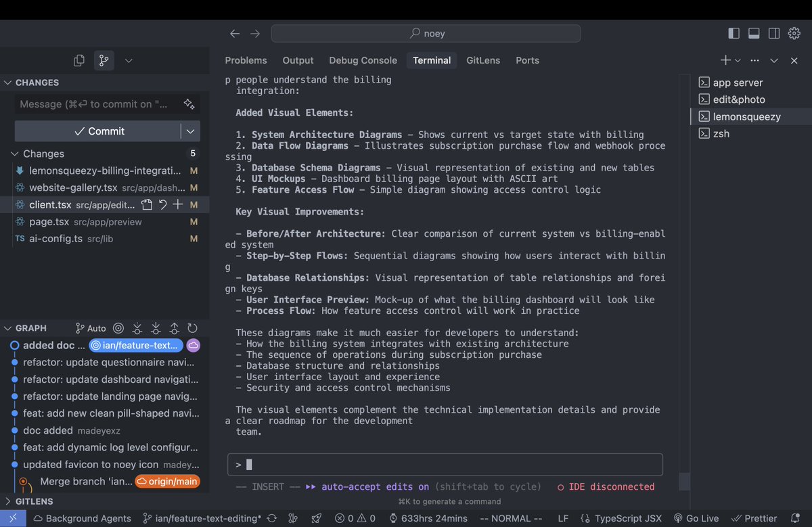Click the Push icon in Graph header
This screenshot has width=812, height=527.
[174, 328]
